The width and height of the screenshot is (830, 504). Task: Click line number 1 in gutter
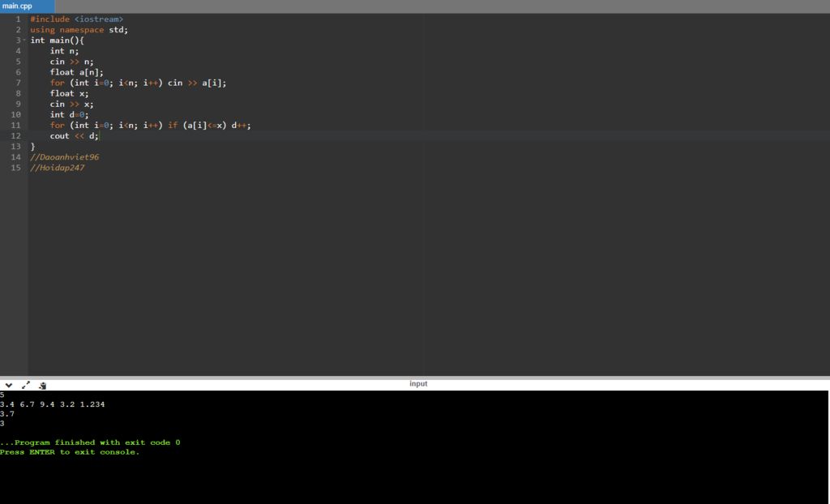pos(18,19)
